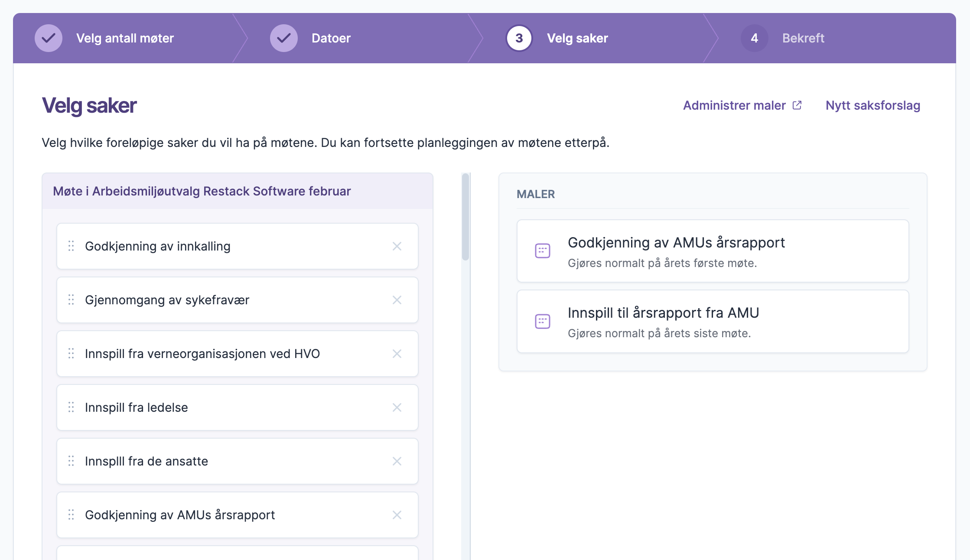Click Nytt saksforslag link
The width and height of the screenshot is (970, 560).
tap(873, 105)
